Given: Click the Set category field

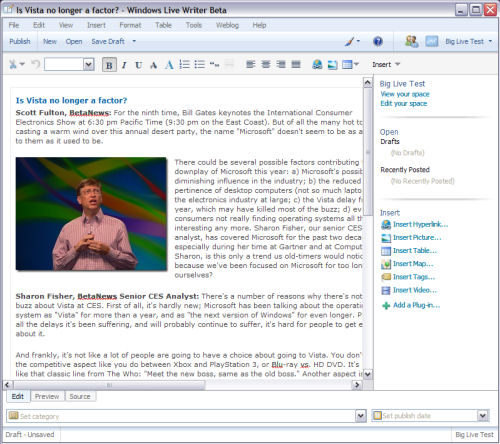Looking at the screenshot, I should click(x=186, y=416).
